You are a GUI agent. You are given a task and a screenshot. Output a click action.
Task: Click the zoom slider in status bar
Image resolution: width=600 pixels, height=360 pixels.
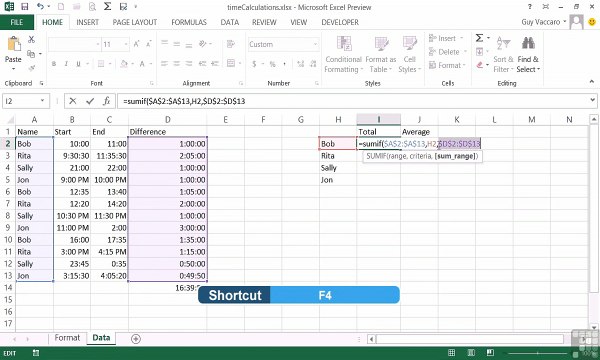click(x=538, y=353)
